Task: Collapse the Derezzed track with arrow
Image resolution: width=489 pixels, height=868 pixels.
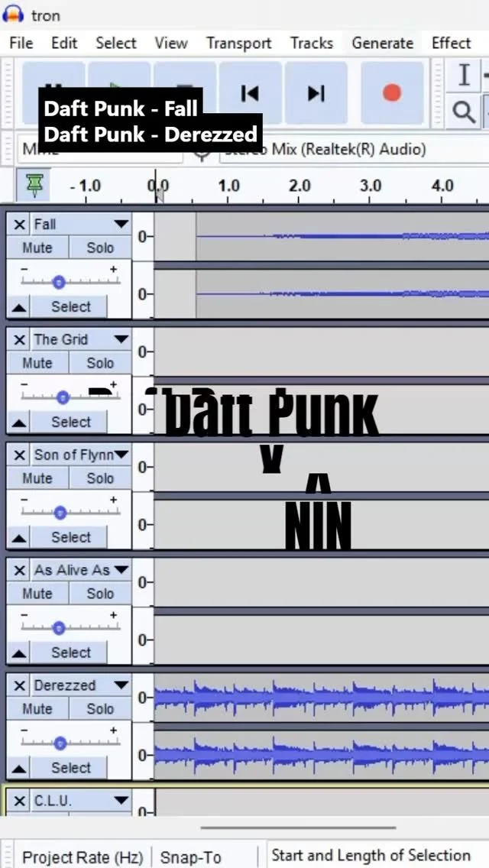Action: (x=19, y=769)
